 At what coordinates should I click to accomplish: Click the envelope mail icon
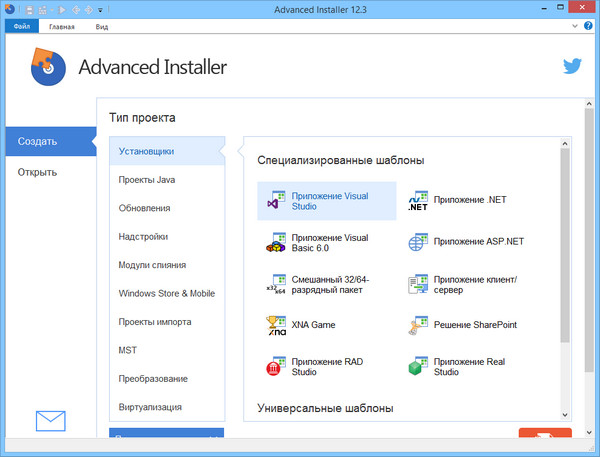[x=50, y=420]
